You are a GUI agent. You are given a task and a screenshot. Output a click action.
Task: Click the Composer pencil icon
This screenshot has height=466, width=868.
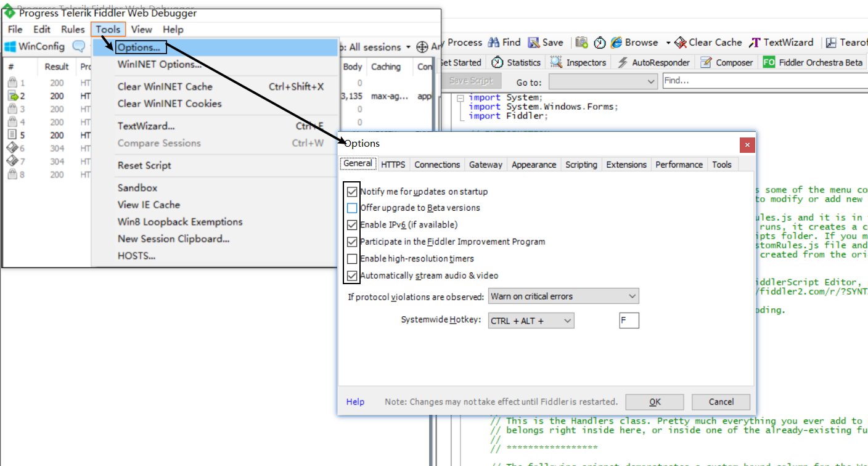click(706, 62)
